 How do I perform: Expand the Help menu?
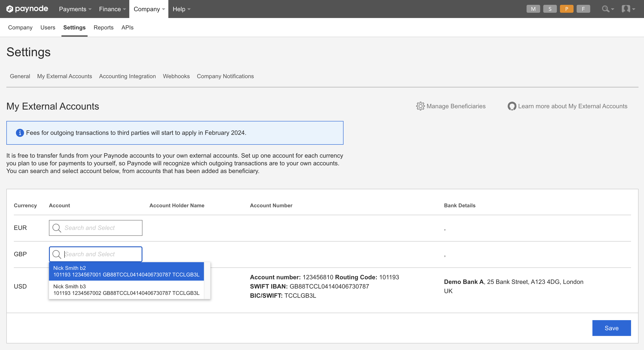click(x=181, y=9)
